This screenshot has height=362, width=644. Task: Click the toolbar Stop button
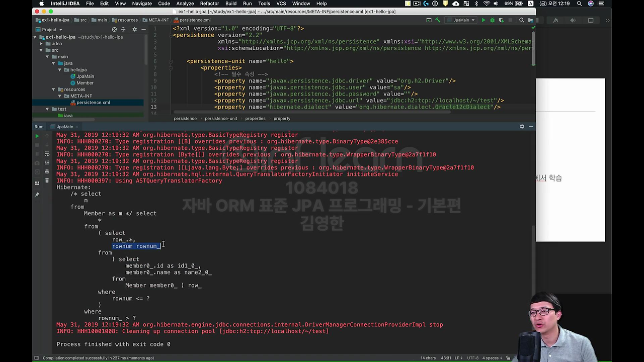pos(510,20)
